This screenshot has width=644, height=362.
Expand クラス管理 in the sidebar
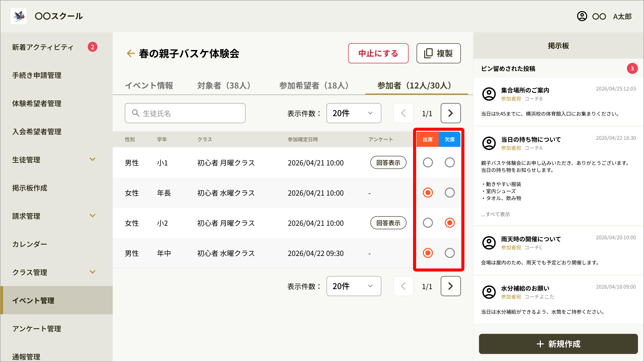click(93, 272)
